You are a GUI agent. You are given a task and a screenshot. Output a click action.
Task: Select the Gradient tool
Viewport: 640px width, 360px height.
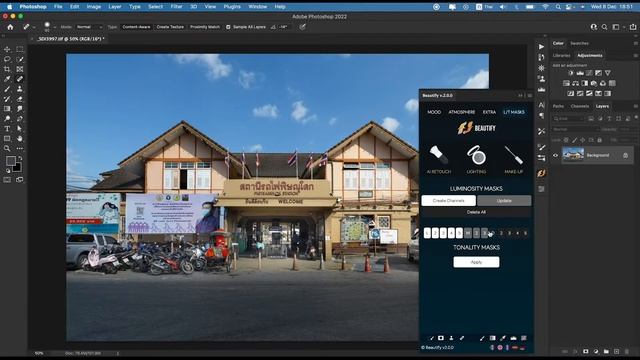coord(7,109)
